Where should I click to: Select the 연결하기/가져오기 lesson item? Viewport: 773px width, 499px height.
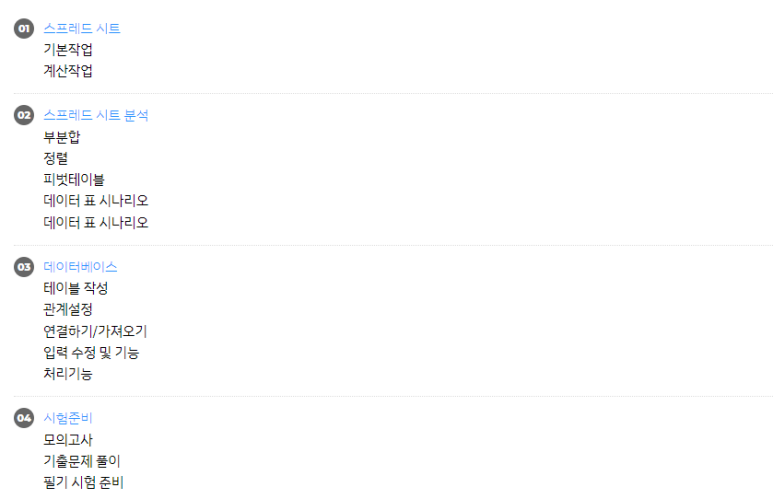tap(95, 331)
